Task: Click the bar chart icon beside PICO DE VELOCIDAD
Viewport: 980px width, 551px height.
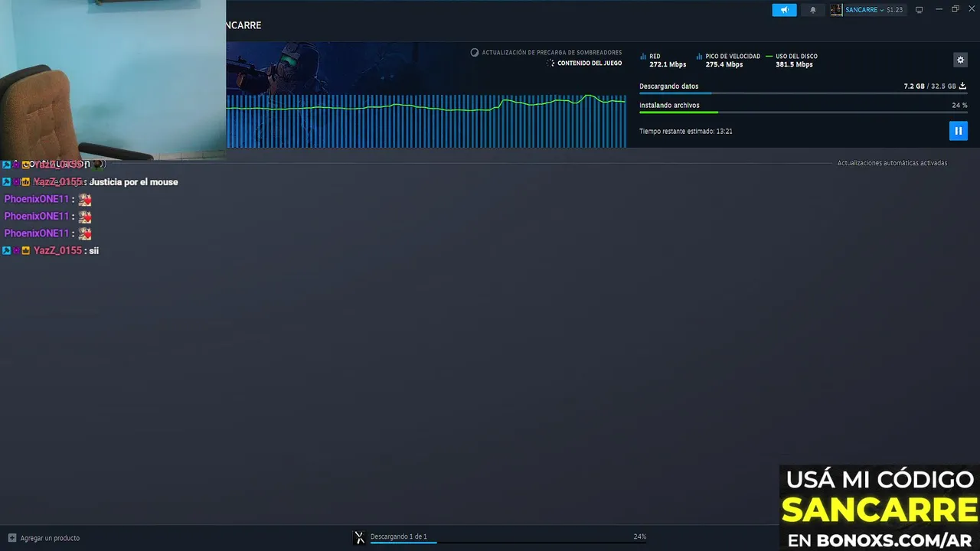Action: tap(699, 57)
